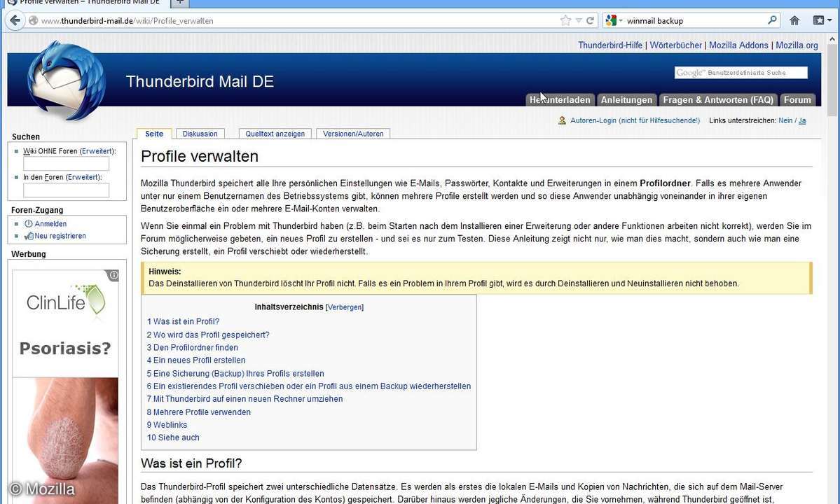Jump to '6 Ein existierendes Profil verschieben' section
Viewport: 840px width, 504px height.
pos(309,386)
